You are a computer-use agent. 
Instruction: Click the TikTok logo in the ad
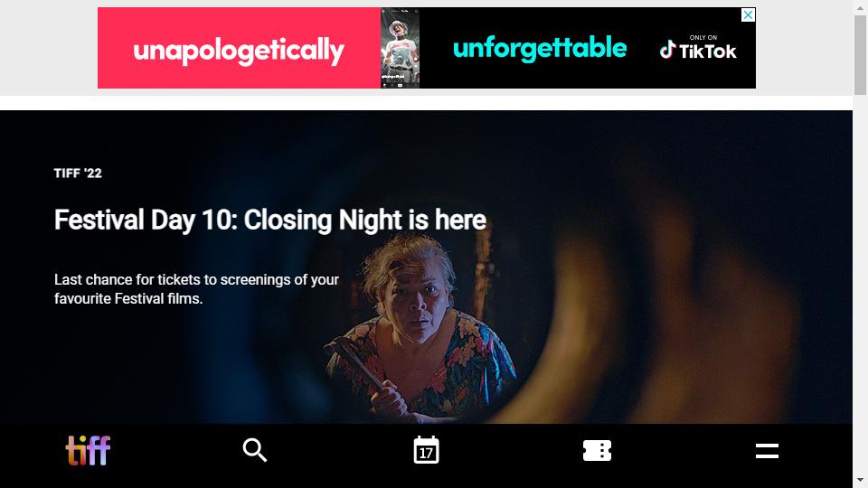(x=698, y=51)
